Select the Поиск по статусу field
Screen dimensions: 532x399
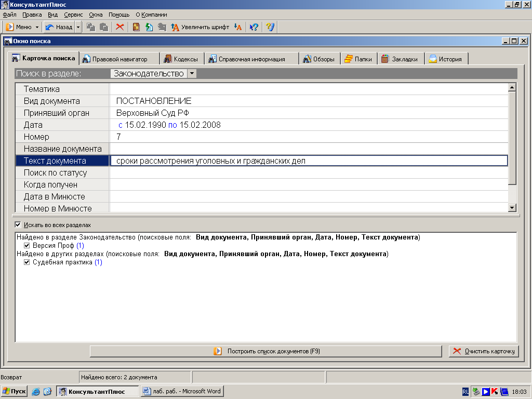click(x=261, y=172)
